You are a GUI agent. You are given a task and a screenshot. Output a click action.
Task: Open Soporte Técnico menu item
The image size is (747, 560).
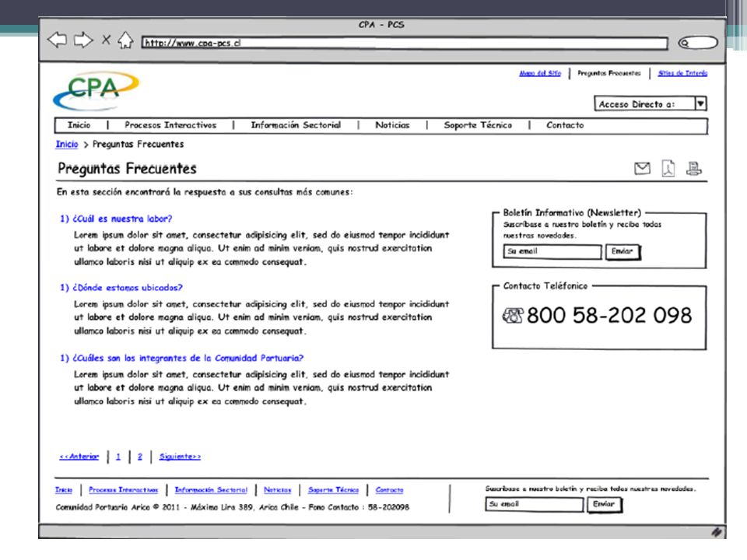tap(478, 125)
